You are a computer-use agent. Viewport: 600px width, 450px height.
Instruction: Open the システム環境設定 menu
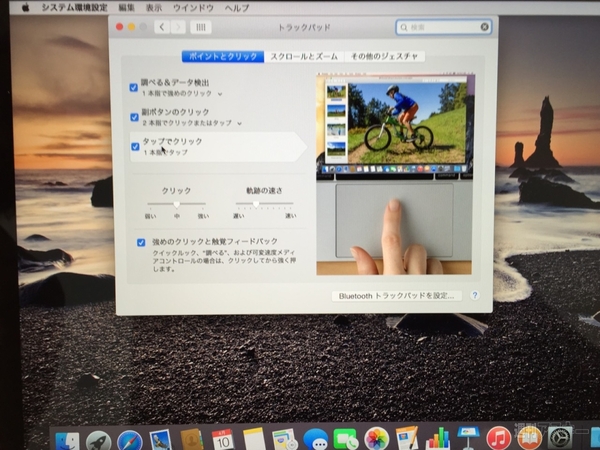point(75,7)
